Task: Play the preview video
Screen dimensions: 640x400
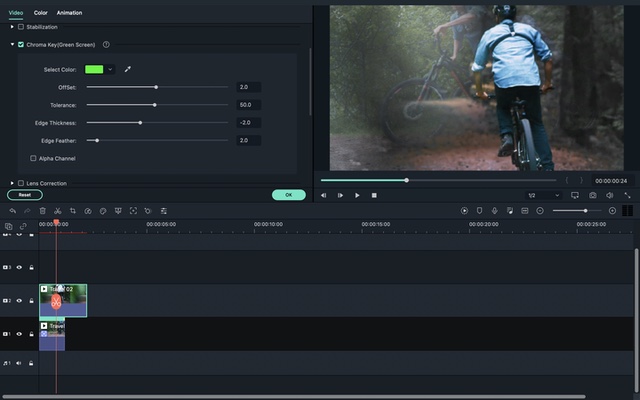Action: coord(357,196)
